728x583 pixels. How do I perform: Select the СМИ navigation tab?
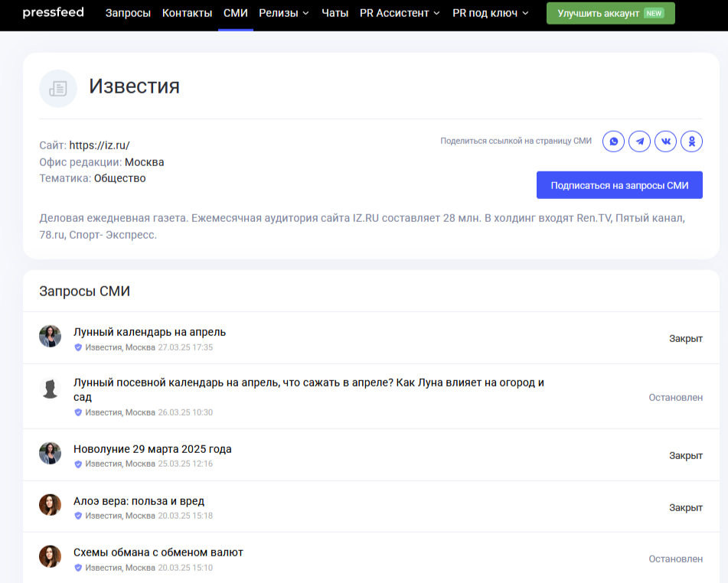coord(235,13)
